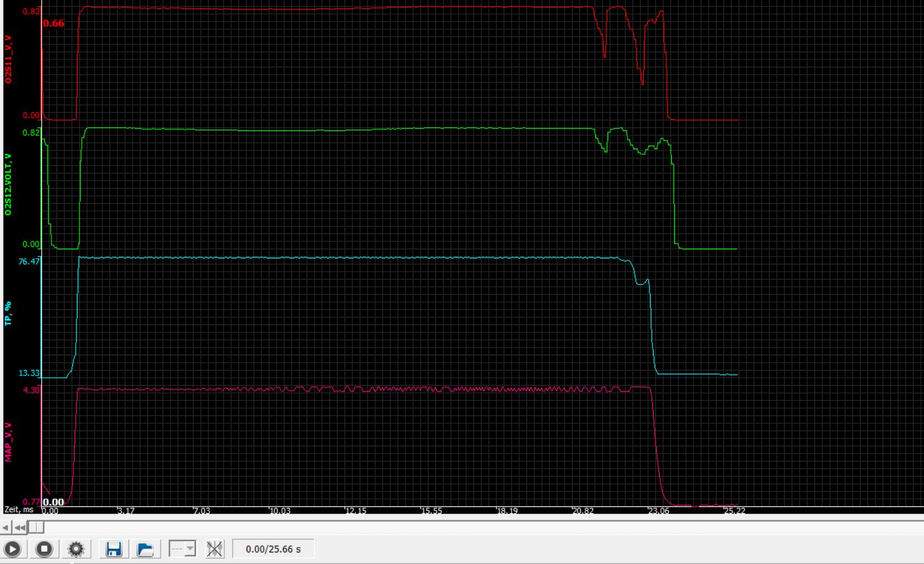Image resolution: width=924 pixels, height=564 pixels.
Task: Open settings with the gear icon
Action: (76, 549)
